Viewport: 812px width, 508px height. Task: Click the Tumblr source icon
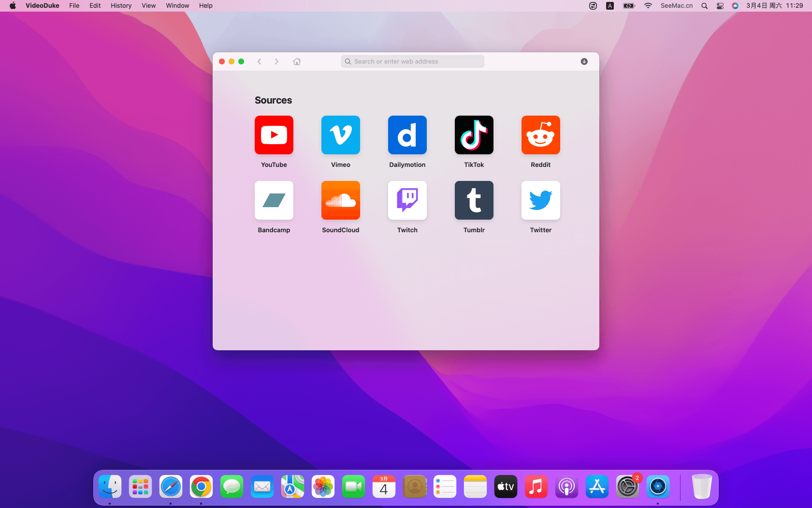tap(474, 200)
